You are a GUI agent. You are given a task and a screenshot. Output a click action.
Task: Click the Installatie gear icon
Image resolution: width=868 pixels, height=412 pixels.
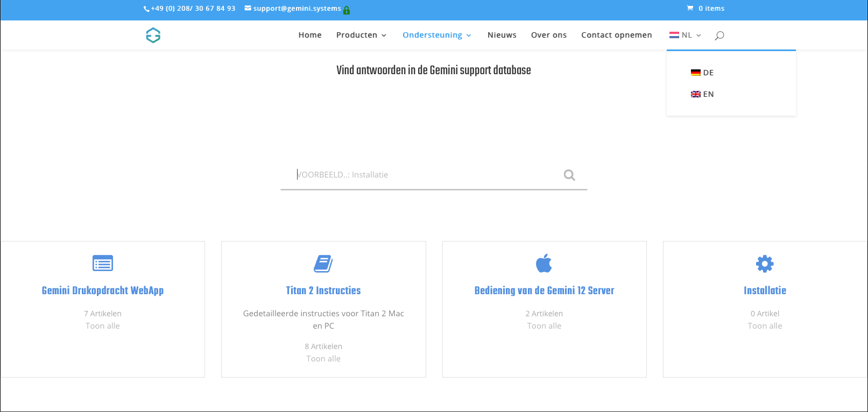tap(765, 264)
